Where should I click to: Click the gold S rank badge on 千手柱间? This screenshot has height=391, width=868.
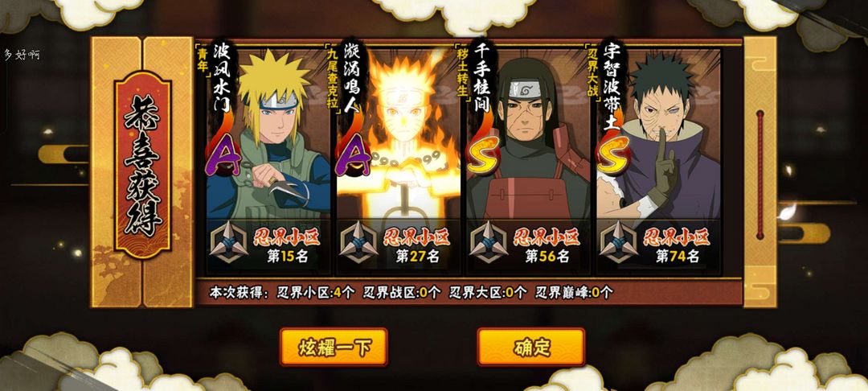[482, 154]
